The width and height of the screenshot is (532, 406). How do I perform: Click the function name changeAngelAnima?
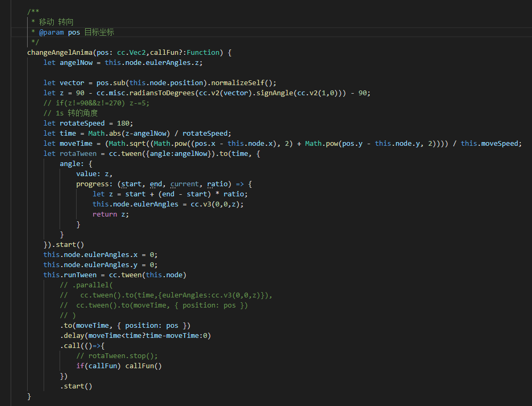[x=60, y=53]
